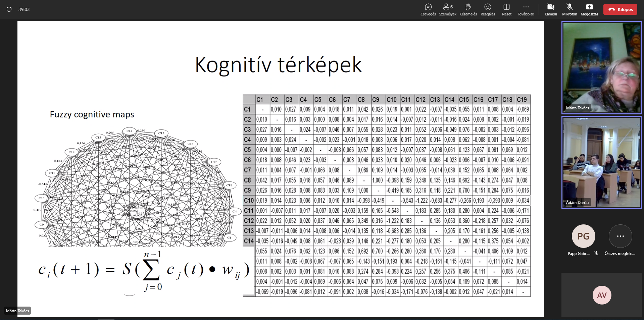Screen dimensions: 644x320
Task: Expand Összes megtekintése participants overflow
Action: pos(620,236)
